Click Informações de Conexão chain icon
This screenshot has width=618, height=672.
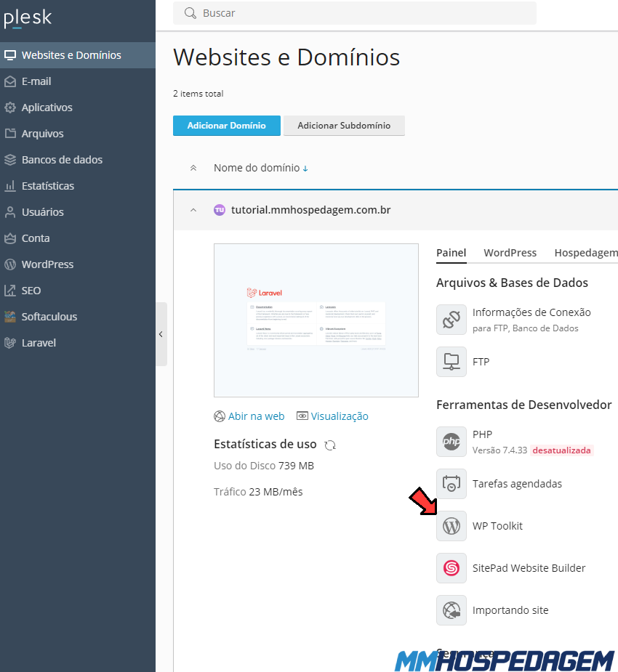pos(452,320)
